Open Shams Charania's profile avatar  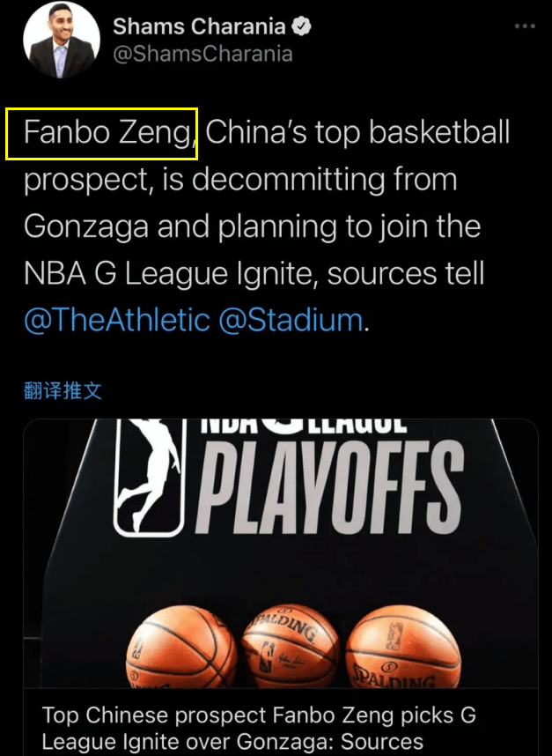tap(61, 40)
